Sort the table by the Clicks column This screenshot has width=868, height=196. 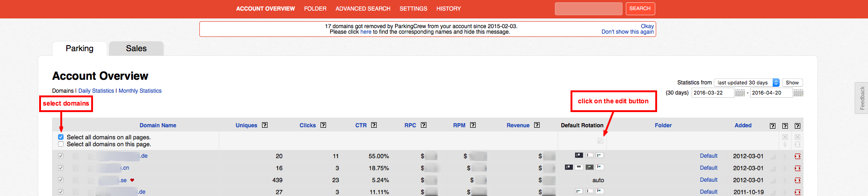307,125
